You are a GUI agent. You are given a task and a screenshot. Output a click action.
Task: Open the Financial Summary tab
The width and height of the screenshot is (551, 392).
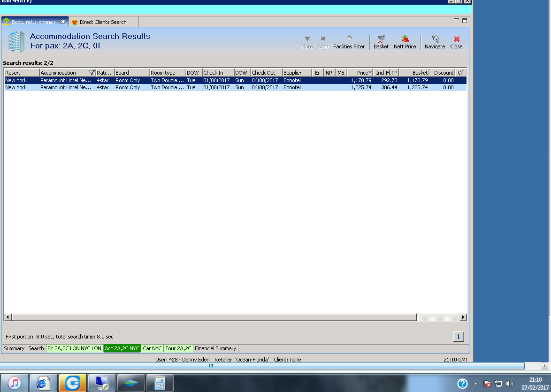point(215,348)
